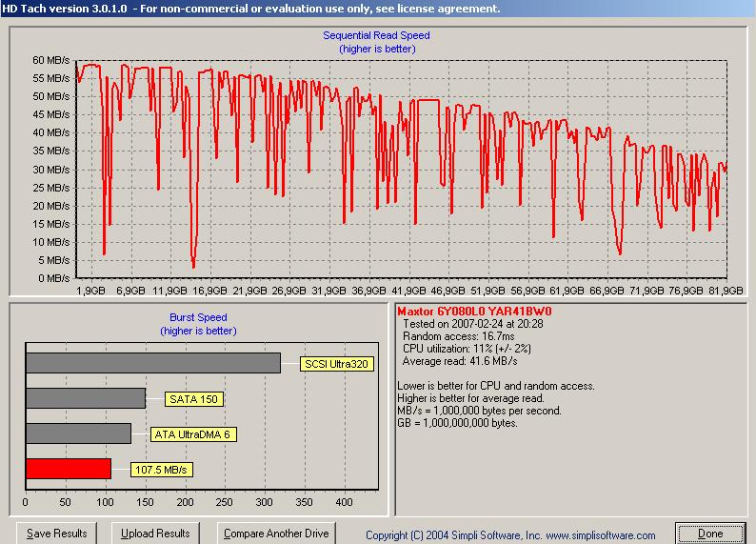This screenshot has width=756, height=544.
Task: Click the Copyright Simpli Software text
Action: [510, 535]
